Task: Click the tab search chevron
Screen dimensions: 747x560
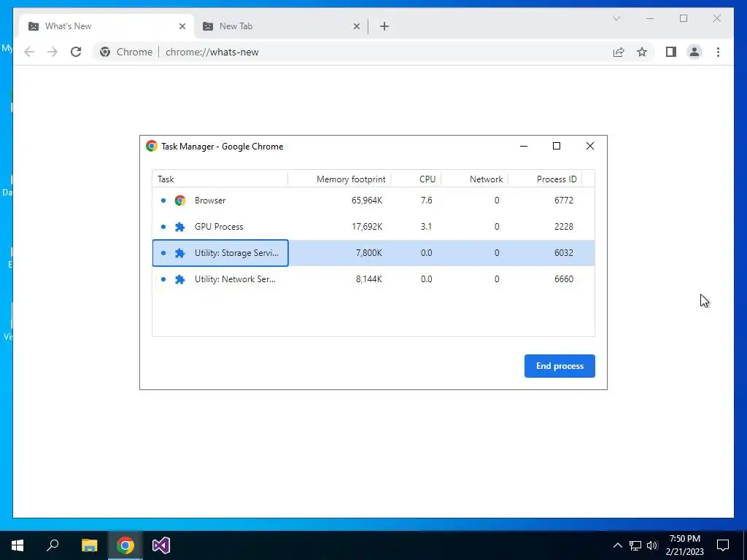Action: click(616, 18)
